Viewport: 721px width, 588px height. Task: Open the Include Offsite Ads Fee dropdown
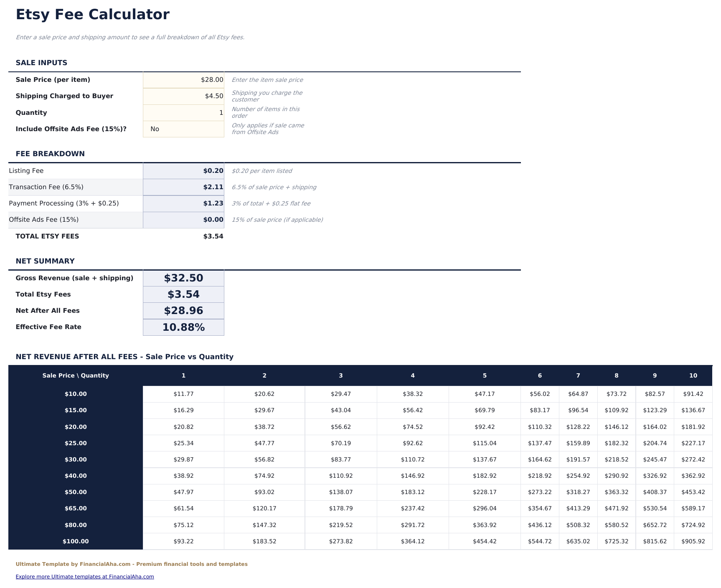click(x=183, y=129)
